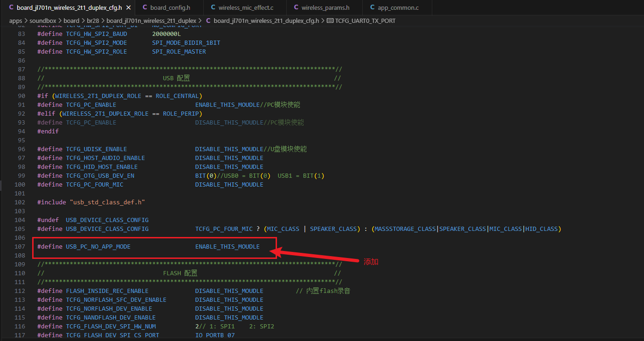Click the 2000000L baud value
644x341 pixels.
[166, 34]
